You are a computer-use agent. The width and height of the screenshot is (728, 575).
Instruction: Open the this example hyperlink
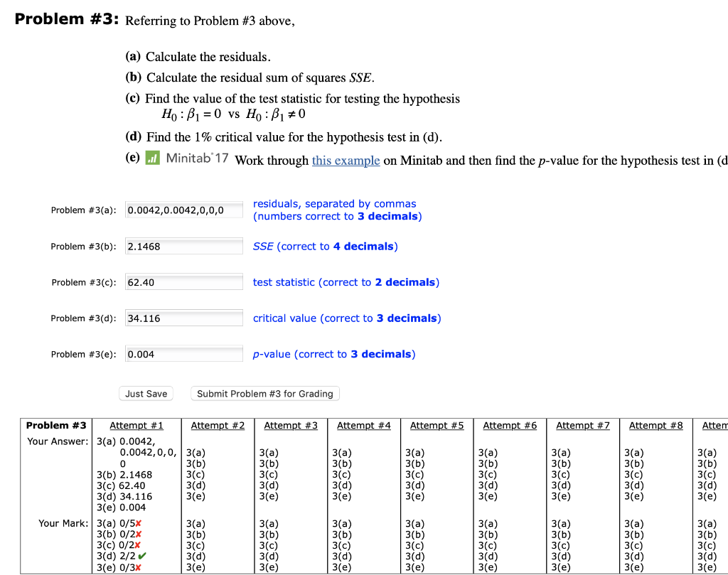tap(346, 161)
